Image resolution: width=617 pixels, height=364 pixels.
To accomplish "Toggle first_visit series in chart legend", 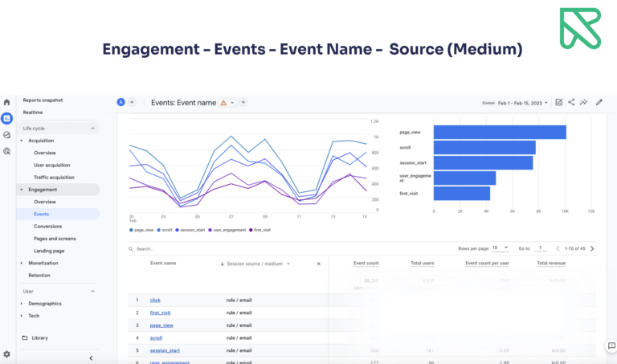I will click(x=260, y=230).
